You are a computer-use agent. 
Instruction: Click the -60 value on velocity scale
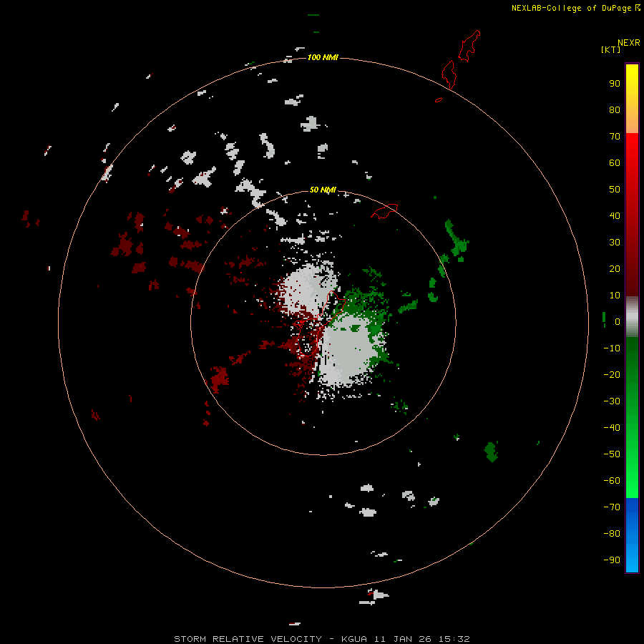coord(612,481)
